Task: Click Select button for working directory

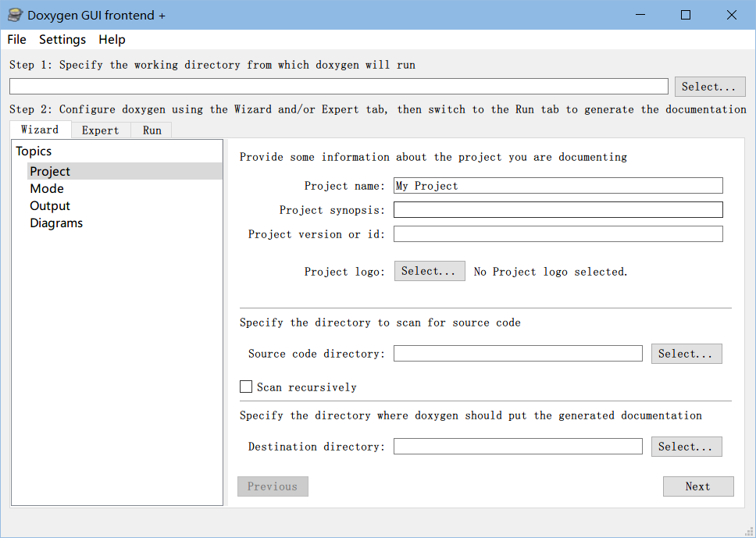Action: pos(709,87)
